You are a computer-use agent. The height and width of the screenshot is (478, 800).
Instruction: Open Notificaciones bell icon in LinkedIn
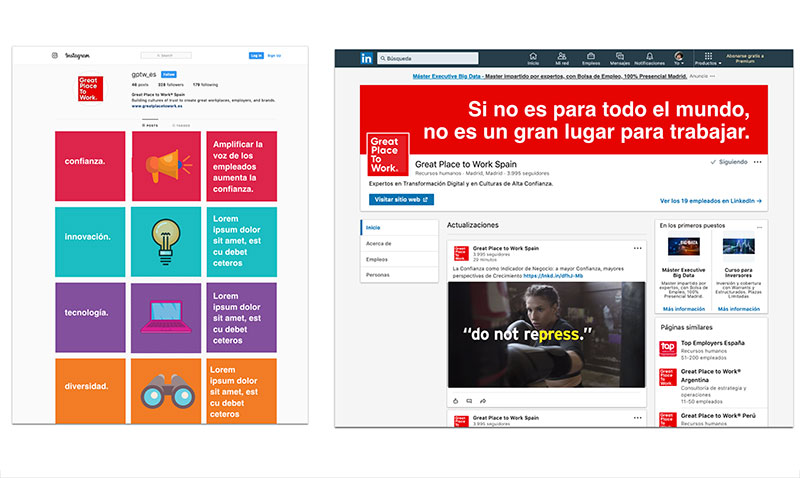click(x=649, y=58)
